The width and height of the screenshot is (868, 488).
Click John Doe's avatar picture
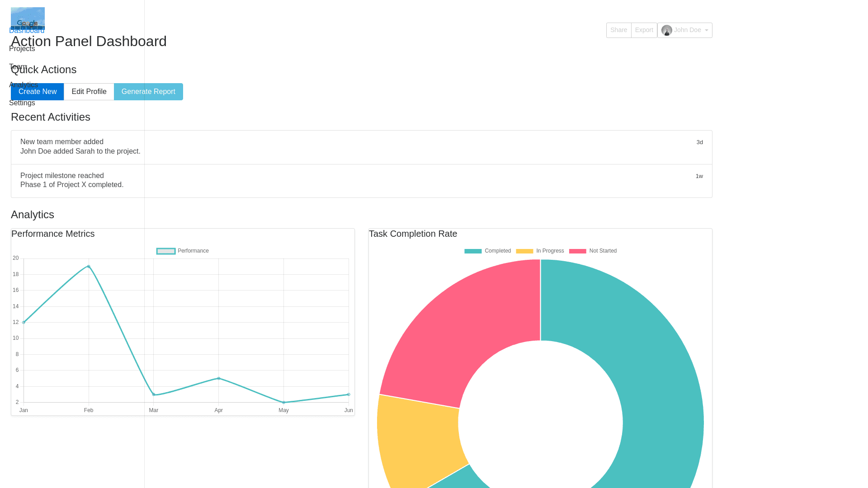point(666,30)
